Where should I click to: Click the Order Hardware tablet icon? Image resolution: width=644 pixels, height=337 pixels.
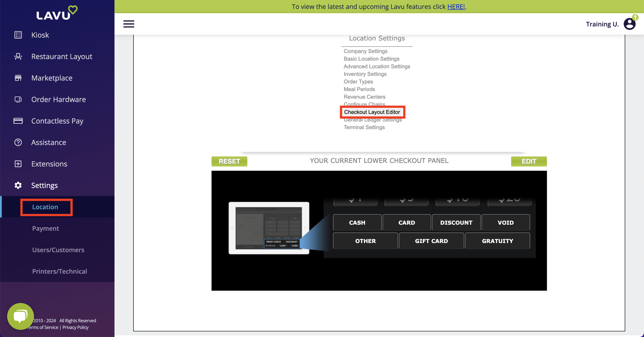(18, 99)
